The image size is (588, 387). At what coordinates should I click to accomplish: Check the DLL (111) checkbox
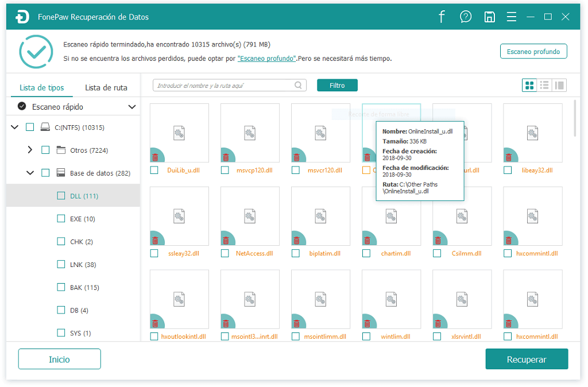click(x=61, y=196)
